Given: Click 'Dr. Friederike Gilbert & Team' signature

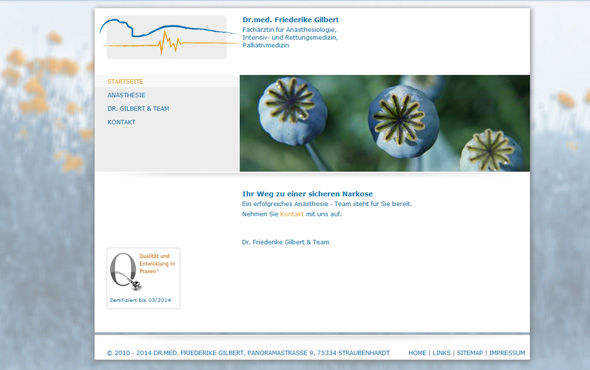Looking at the screenshot, I should 286,242.
